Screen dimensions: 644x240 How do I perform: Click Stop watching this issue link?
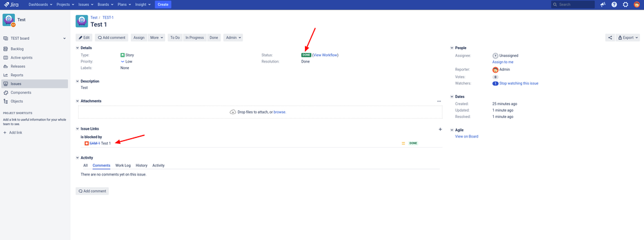(519, 83)
